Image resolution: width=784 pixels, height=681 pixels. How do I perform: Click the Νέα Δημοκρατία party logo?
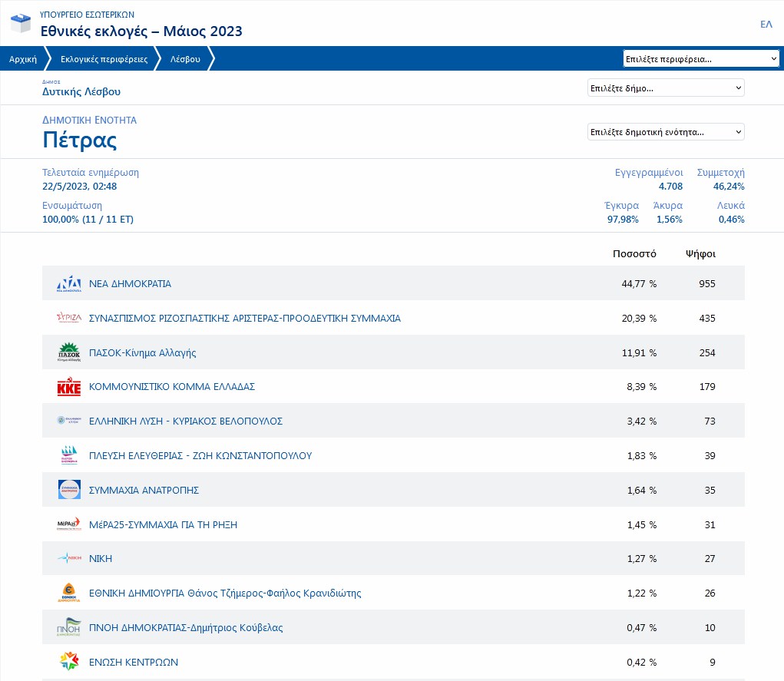pyautogui.click(x=69, y=284)
